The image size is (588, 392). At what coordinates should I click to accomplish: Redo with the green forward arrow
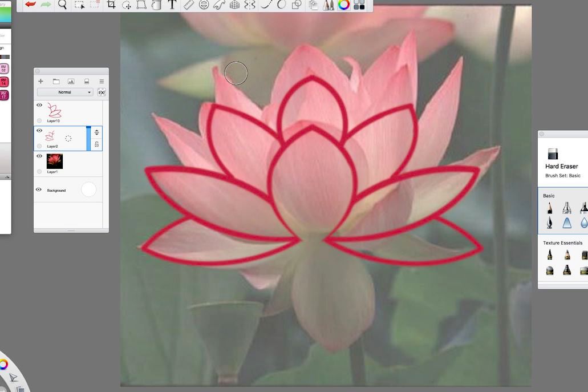(46, 5)
